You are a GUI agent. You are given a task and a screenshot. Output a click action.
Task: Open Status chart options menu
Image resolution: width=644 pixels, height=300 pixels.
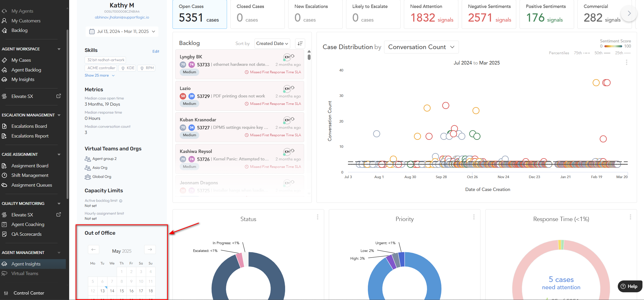point(318,217)
